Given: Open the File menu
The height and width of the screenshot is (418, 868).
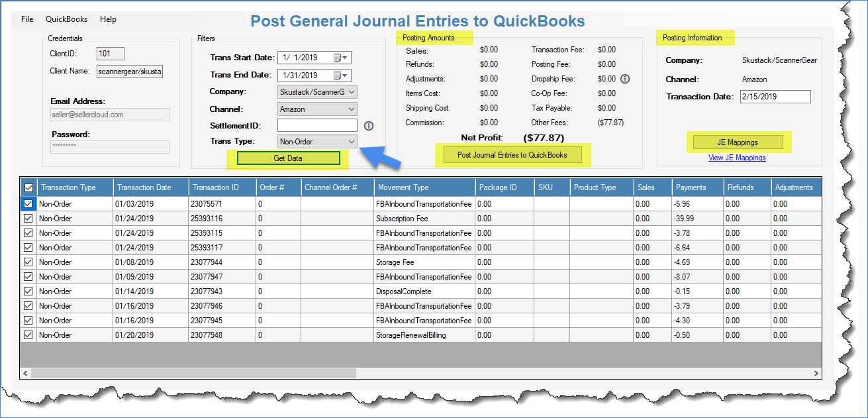Looking at the screenshot, I should point(27,19).
